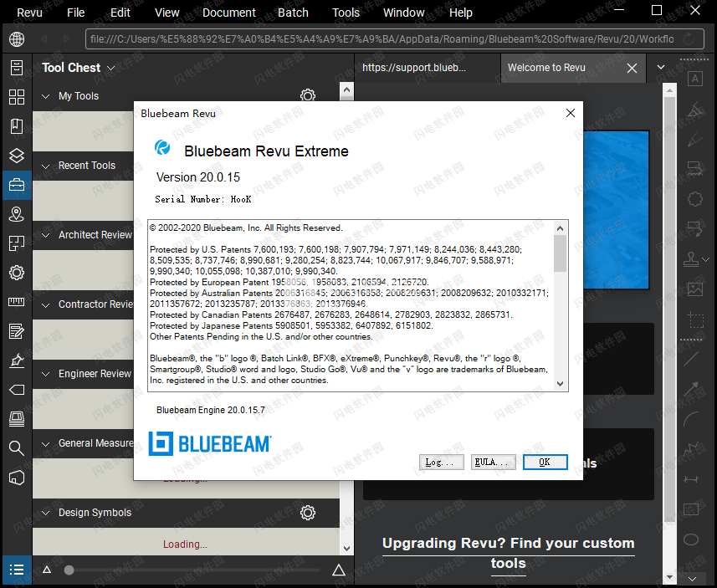Open the Stamp tool dropdown arrow

[705, 259]
